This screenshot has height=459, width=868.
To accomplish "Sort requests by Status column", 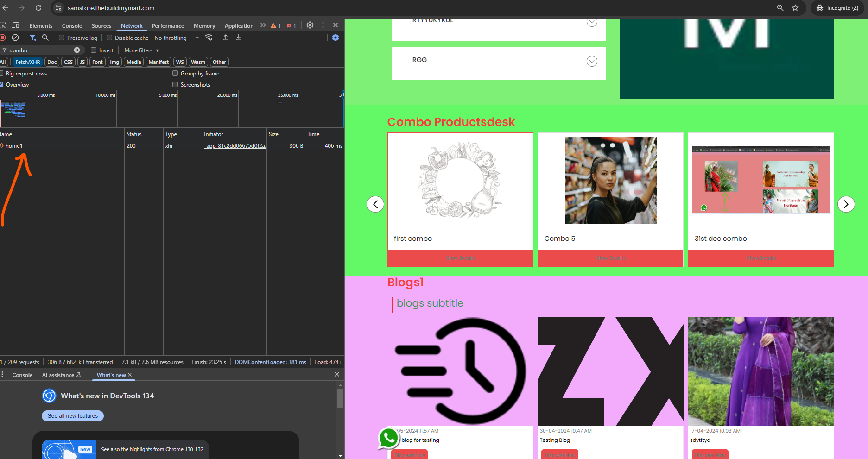I will (144, 134).
